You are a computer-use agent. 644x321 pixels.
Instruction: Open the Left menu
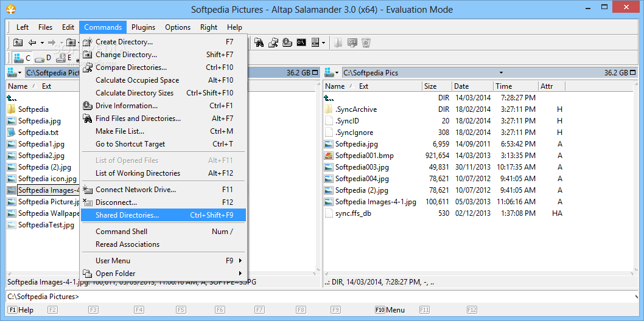[x=23, y=27]
